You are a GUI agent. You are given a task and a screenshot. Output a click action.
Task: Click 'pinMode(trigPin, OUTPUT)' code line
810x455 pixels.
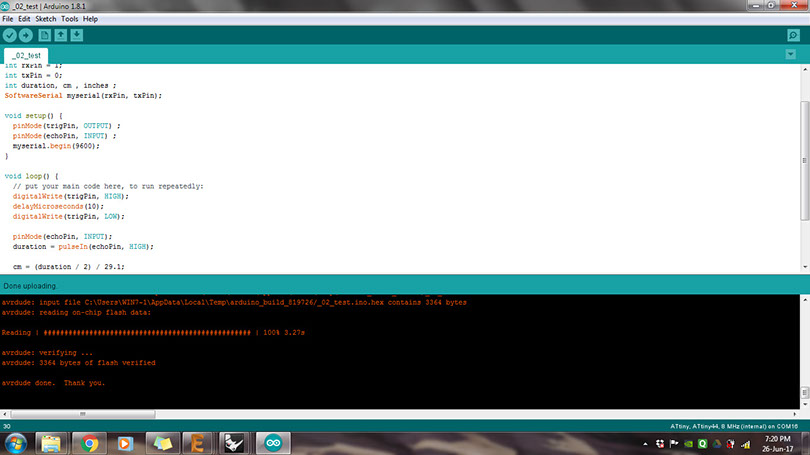[x=67, y=126]
